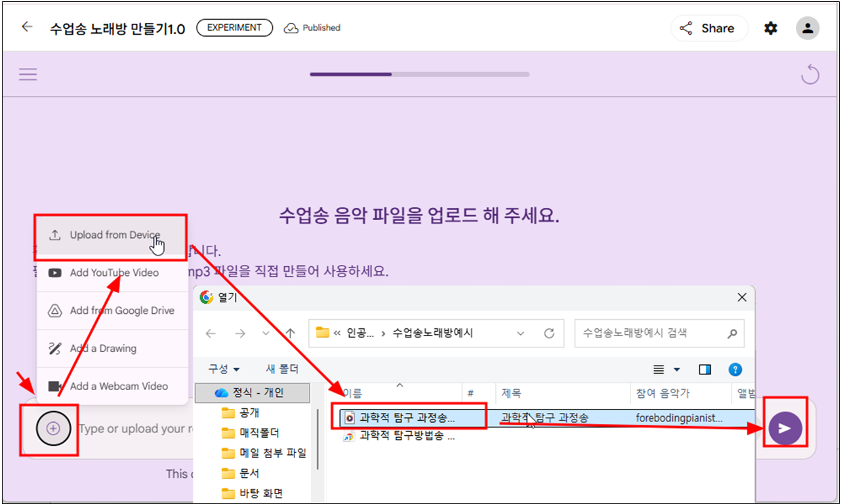Click forward arrow in file dialog
Viewport: 843px width, 504px height.
(239, 333)
